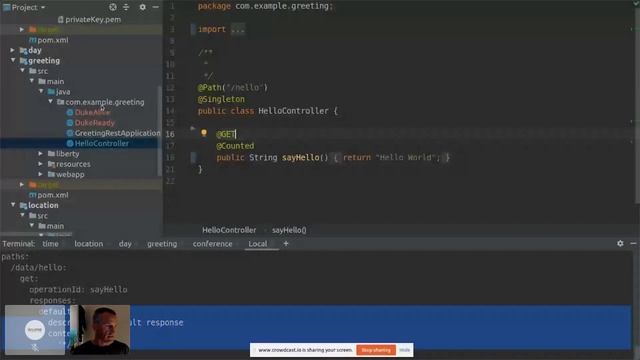
Task: Expand the folded import statement
Action: pos(238,29)
